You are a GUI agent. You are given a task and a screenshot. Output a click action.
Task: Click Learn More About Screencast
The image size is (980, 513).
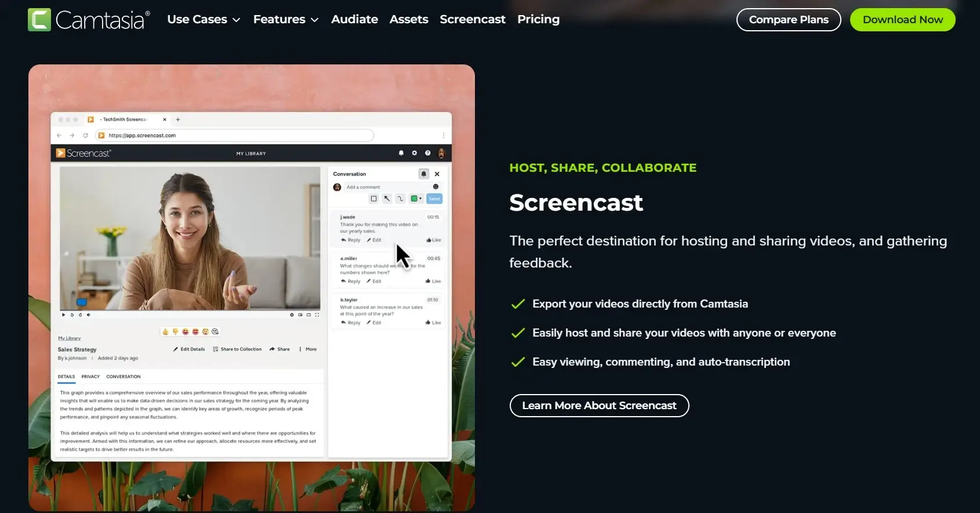(x=599, y=406)
